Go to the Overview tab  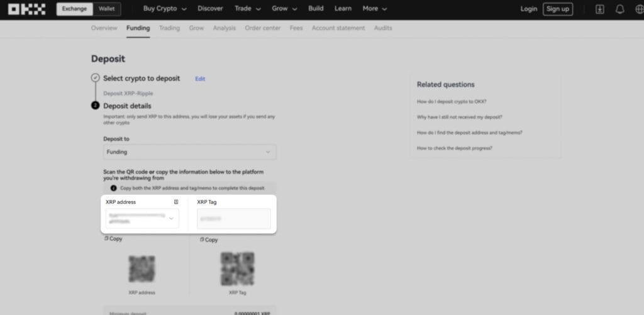point(104,28)
